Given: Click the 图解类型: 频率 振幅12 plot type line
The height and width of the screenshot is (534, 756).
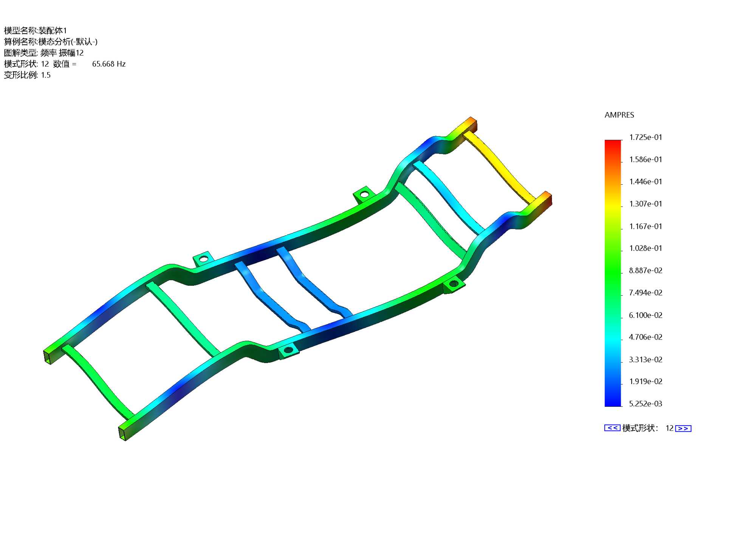Looking at the screenshot, I should tap(43, 53).
